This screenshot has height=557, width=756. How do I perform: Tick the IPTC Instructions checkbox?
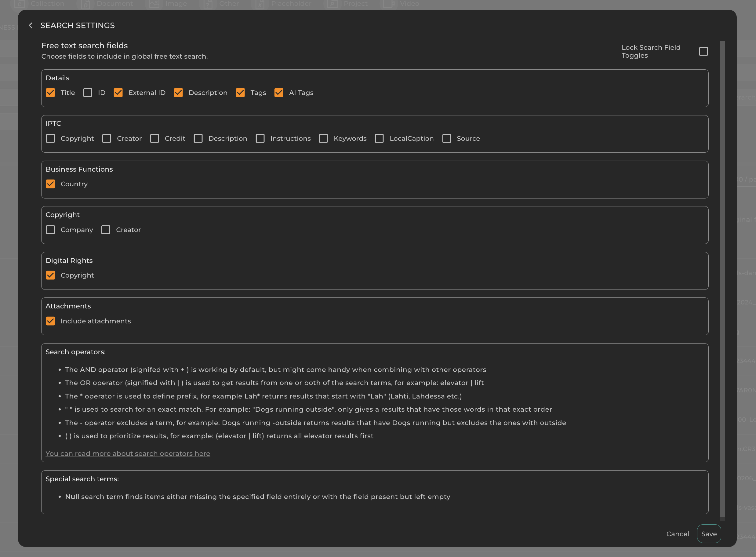click(260, 138)
